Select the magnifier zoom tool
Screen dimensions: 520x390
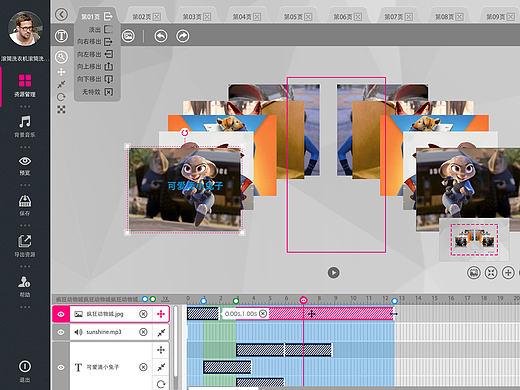click(x=61, y=57)
